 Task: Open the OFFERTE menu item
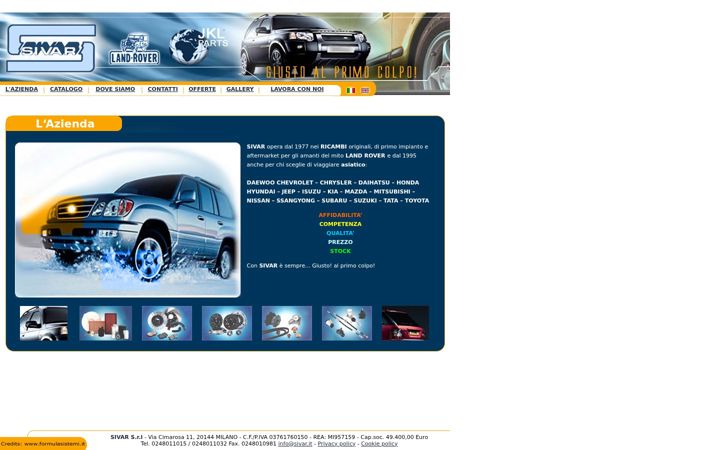(202, 89)
